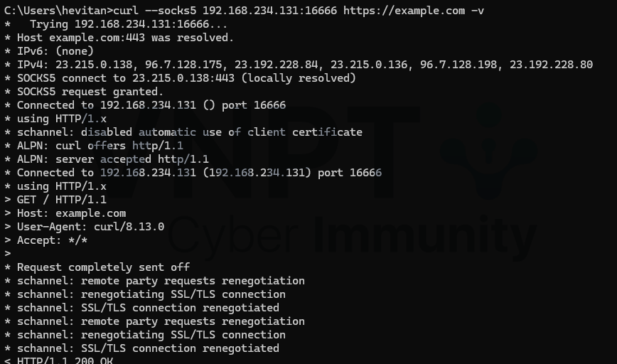Click the curl command line with --socks5
The width and height of the screenshot is (617, 364).
pyautogui.click(x=244, y=11)
